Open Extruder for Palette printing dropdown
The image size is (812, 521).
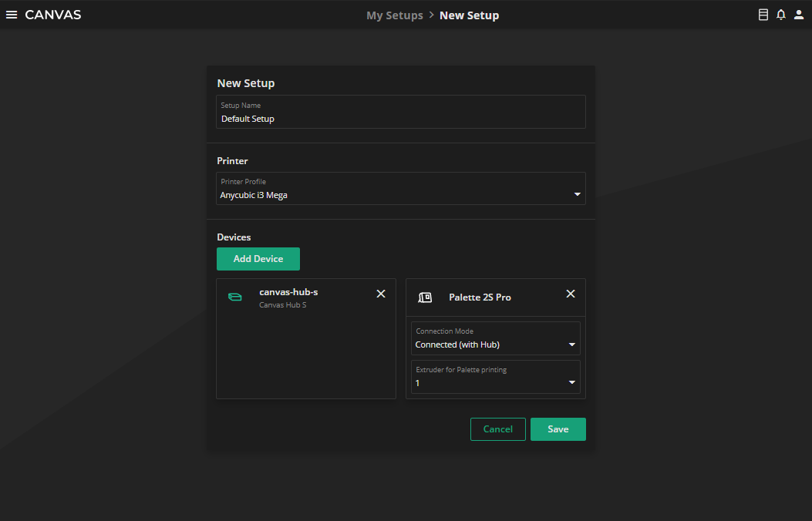coord(496,377)
